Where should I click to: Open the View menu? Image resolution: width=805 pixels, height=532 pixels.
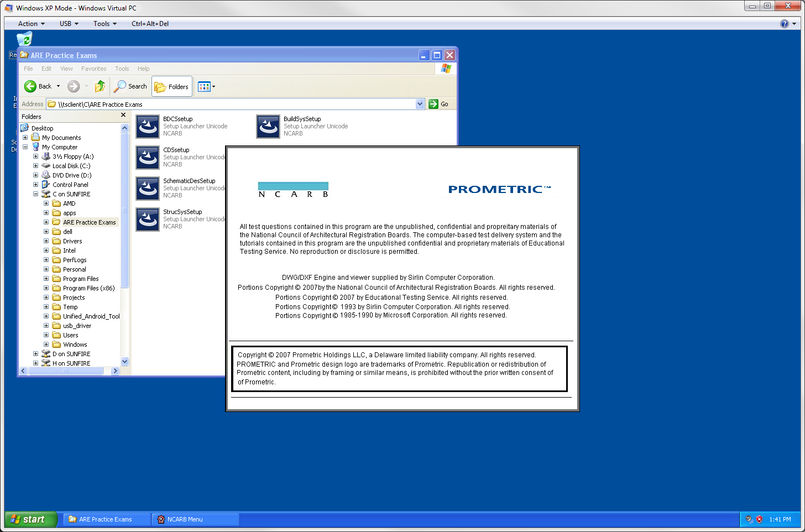point(66,69)
